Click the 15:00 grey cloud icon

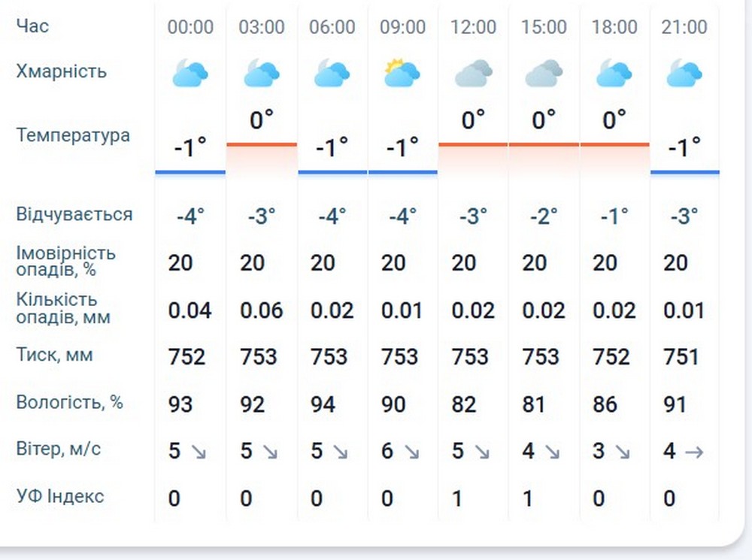pyautogui.click(x=544, y=74)
